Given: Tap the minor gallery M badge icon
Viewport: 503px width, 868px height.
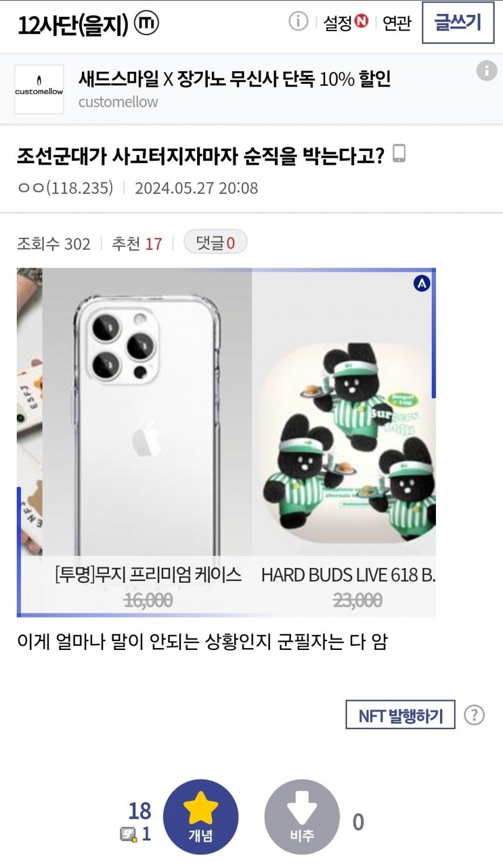Looking at the screenshot, I should coord(147,23).
